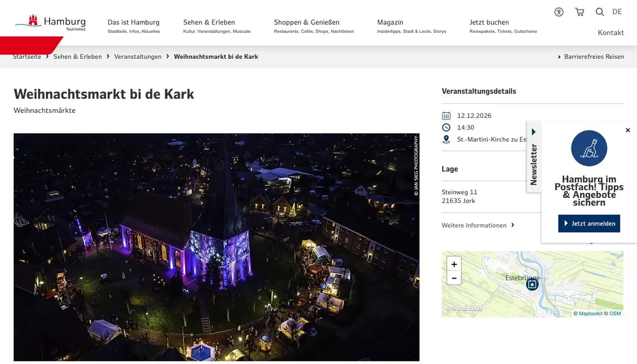Open the accessibility options icon

click(x=559, y=12)
